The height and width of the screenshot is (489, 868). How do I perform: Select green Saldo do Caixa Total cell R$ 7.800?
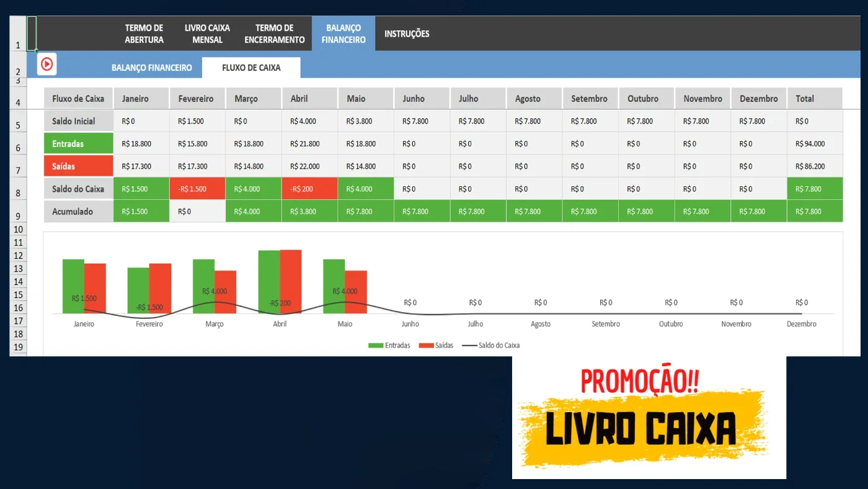(815, 189)
